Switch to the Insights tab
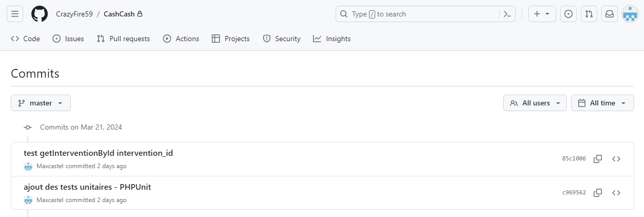Screen dimensions: 644x217 (332, 39)
